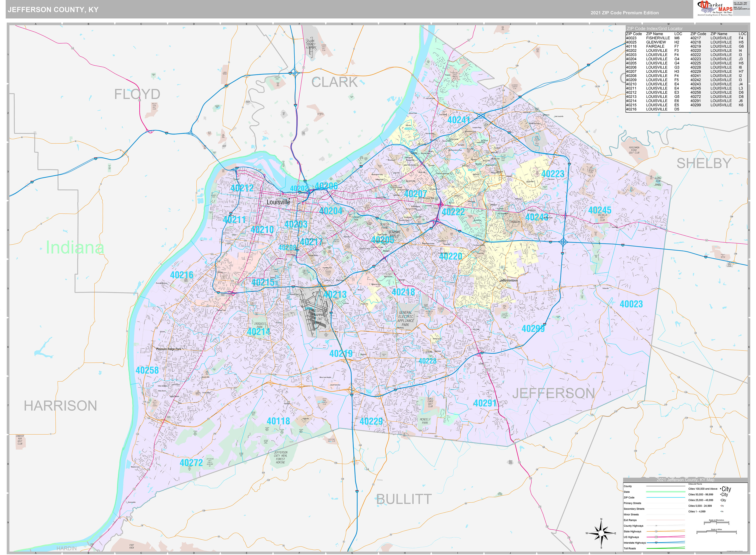Click the 40211 ZIP label on the map
Screen dimensions: 756x555
click(235, 220)
